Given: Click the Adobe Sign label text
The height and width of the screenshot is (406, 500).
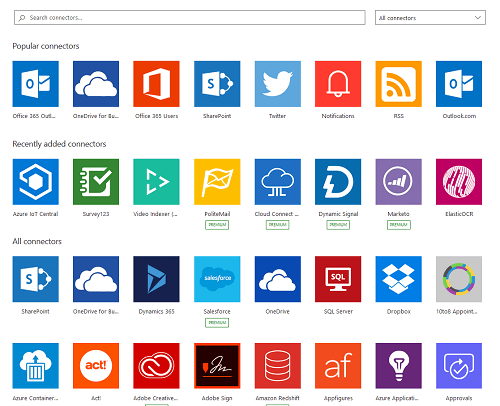Looking at the screenshot, I should [x=217, y=398].
